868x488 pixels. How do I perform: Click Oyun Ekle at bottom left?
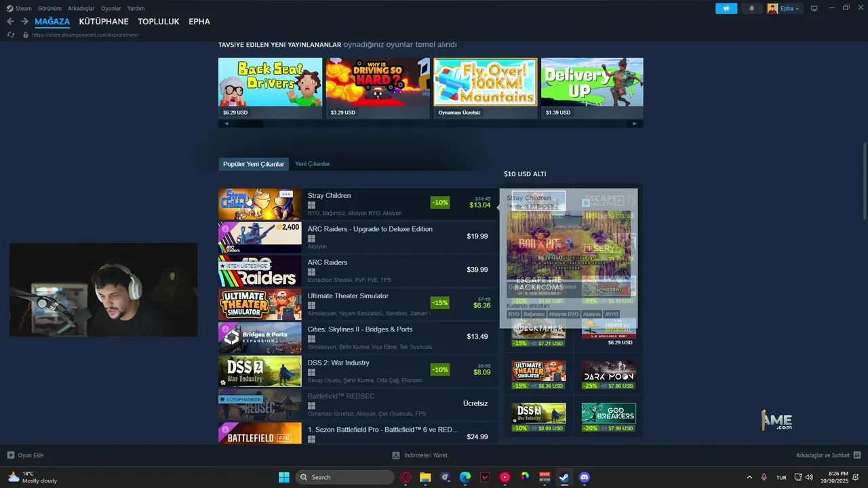pos(25,455)
